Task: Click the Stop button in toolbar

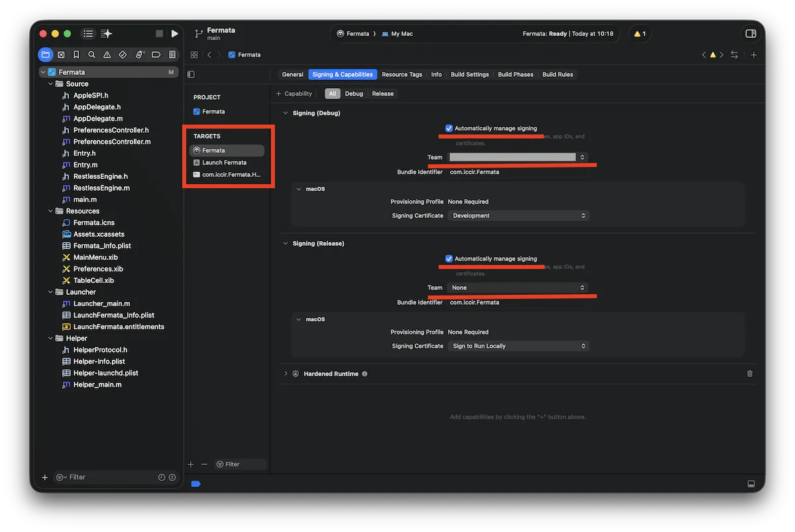Action: point(159,34)
